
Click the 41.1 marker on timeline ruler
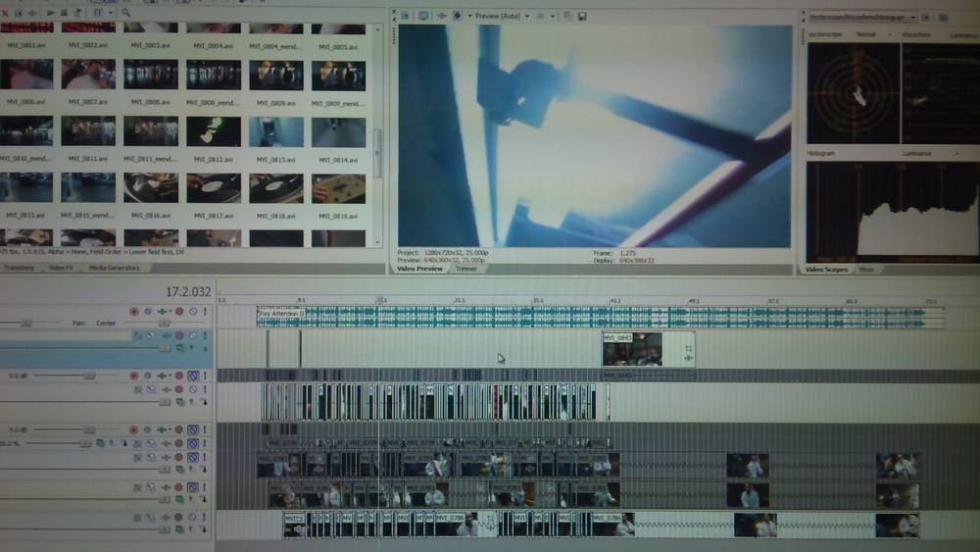[615, 301]
